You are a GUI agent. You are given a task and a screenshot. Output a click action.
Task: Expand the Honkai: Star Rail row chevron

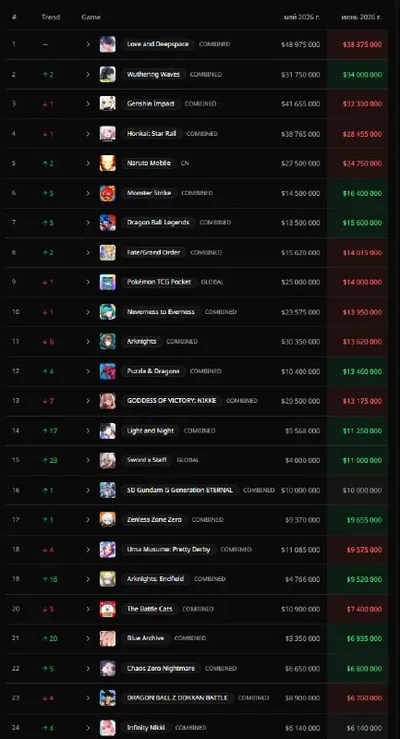coord(88,134)
